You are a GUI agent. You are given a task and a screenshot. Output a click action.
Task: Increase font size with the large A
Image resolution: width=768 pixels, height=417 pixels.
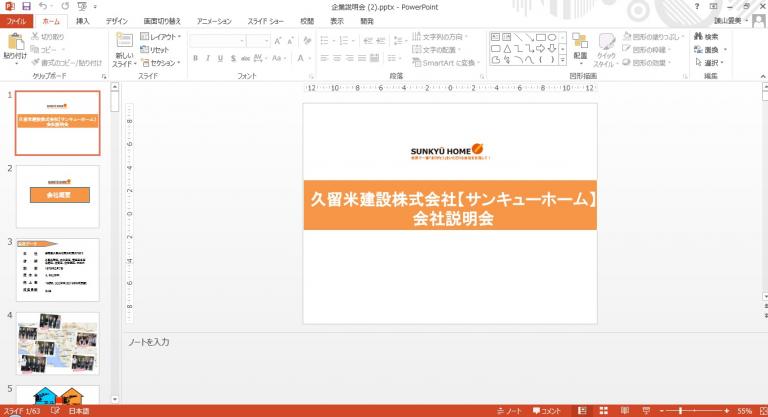click(278, 41)
